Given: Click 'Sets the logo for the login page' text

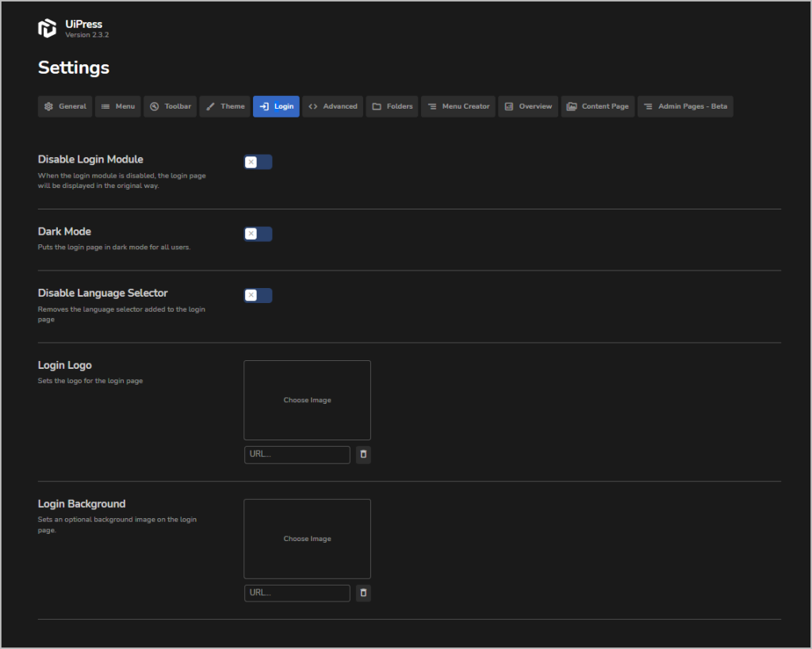Looking at the screenshot, I should point(90,381).
